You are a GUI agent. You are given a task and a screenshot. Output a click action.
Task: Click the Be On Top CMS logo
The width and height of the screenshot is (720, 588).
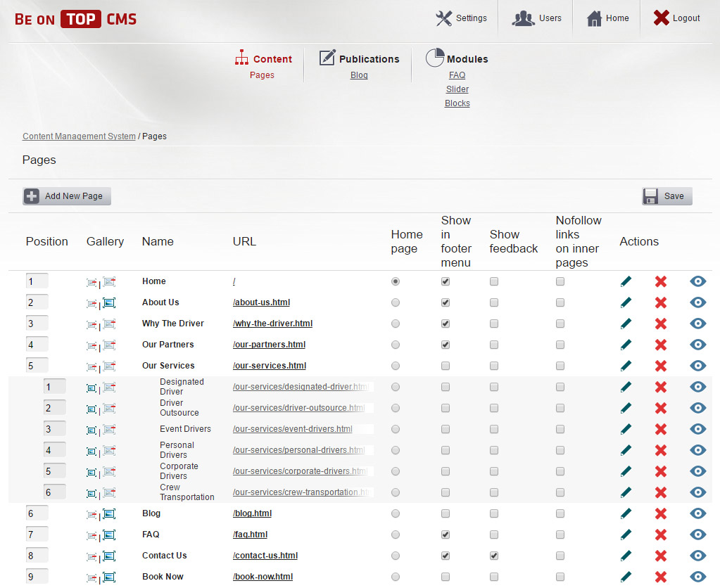(x=76, y=19)
